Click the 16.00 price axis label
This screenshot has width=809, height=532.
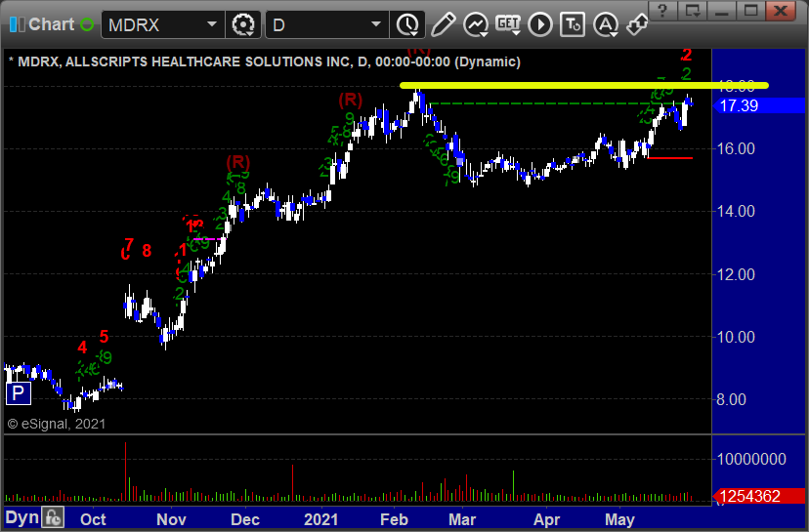pyautogui.click(x=736, y=149)
